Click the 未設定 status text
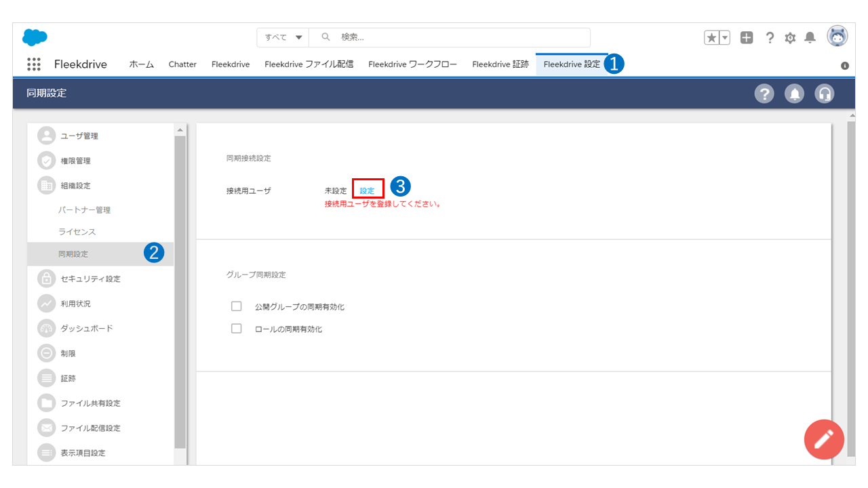868x488 pixels. [x=336, y=191]
